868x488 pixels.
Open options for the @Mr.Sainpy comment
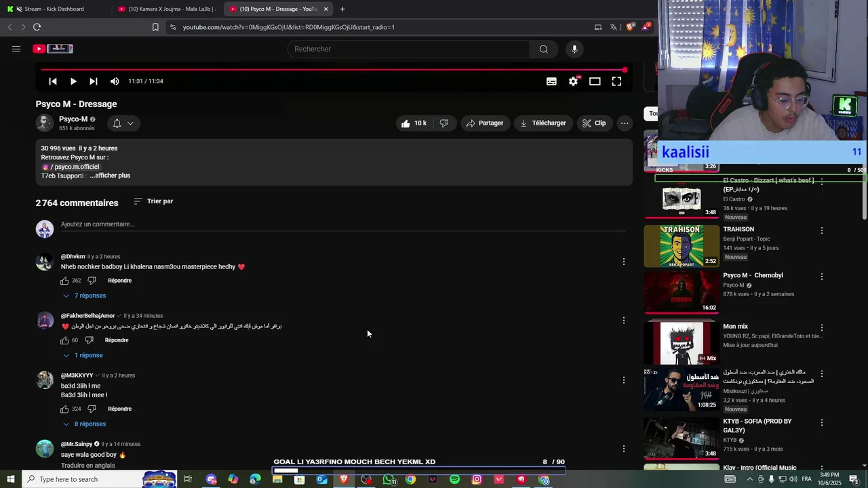point(624,449)
